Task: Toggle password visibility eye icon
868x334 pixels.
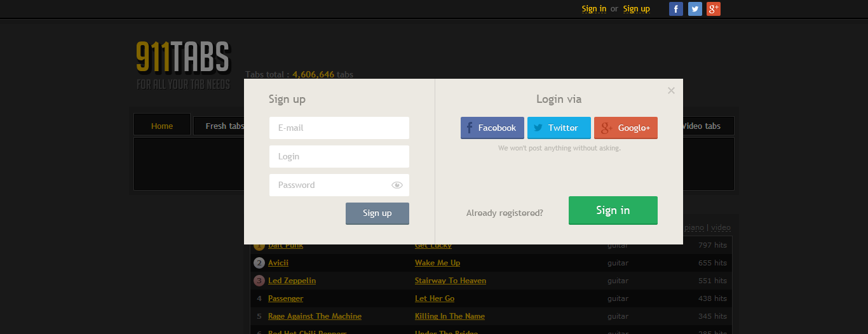Action: [397, 185]
